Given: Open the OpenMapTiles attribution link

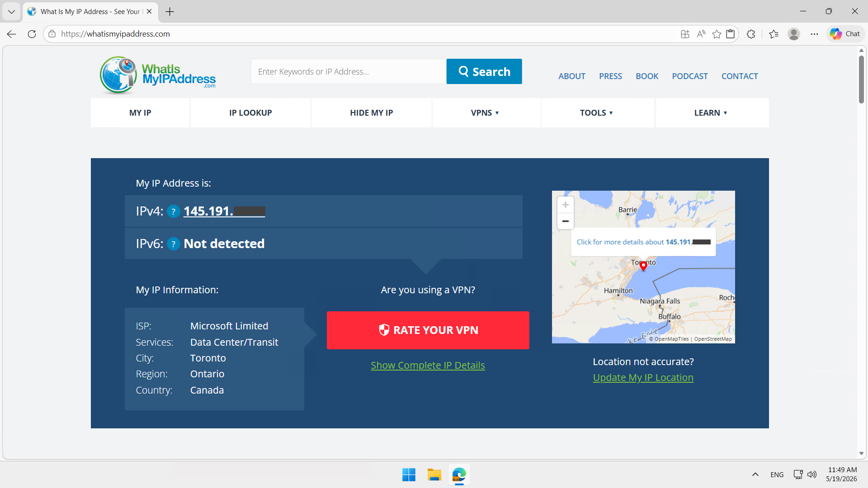Looking at the screenshot, I should [669, 339].
